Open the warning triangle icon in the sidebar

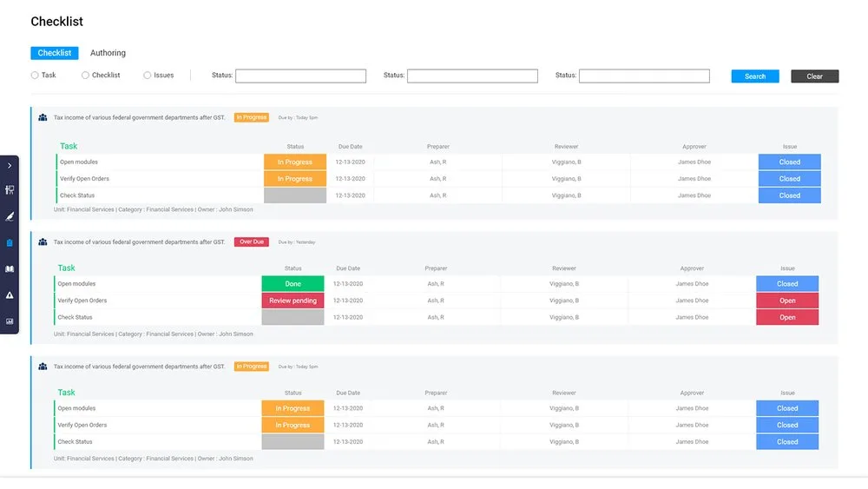click(x=10, y=295)
